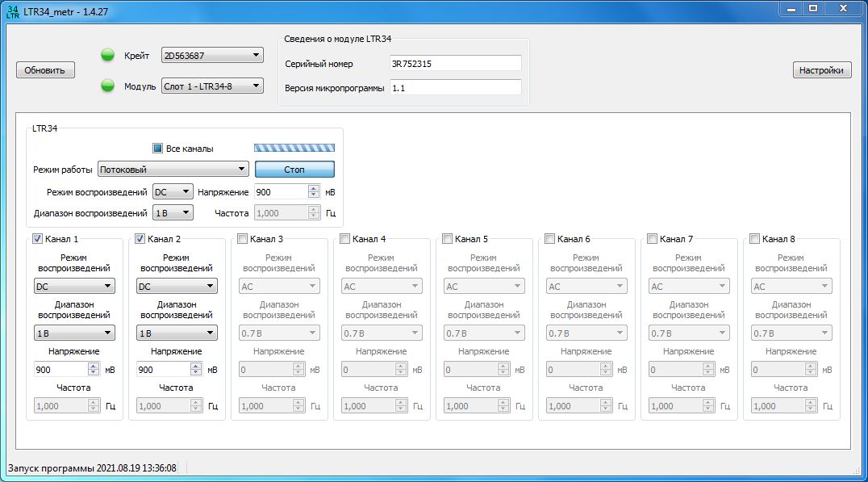Open common 'Диапазон воспроизведений' 1 В dropdown
Viewport: 868px width, 482px height.
(x=173, y=213)
